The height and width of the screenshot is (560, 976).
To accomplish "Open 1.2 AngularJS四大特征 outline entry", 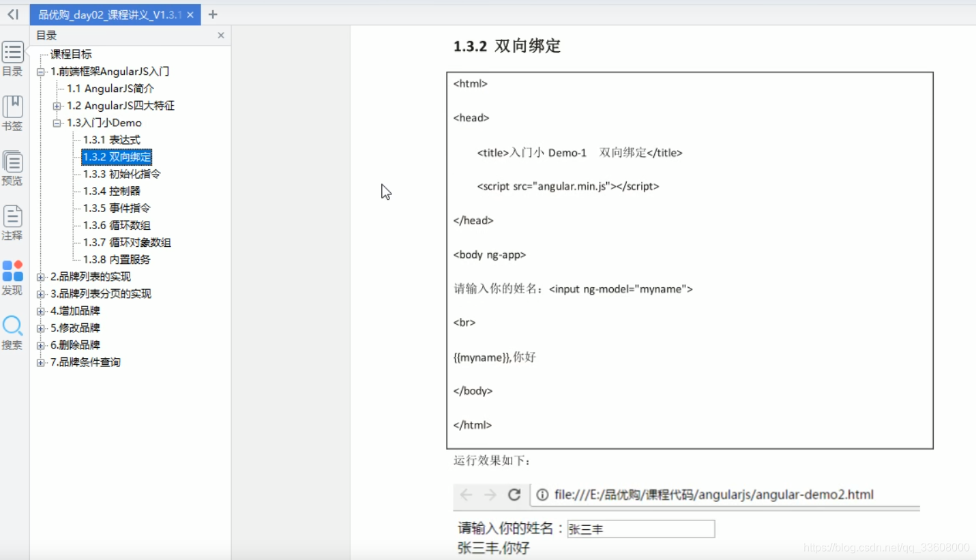I will (121, 106).
